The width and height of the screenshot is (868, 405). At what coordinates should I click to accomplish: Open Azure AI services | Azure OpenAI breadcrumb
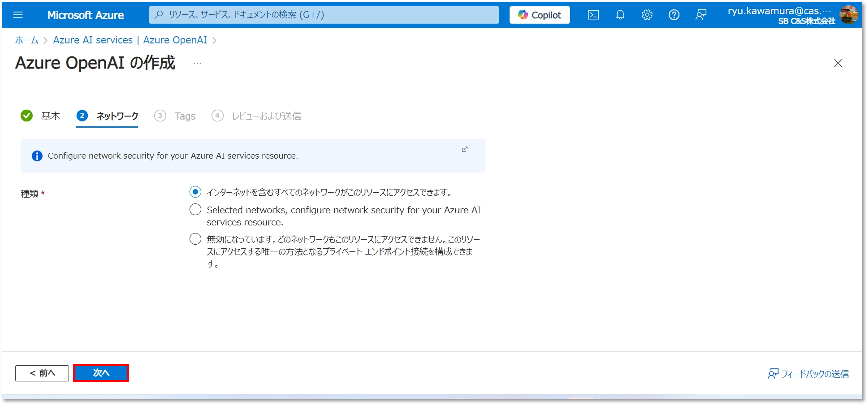click(x=130, y=40)
